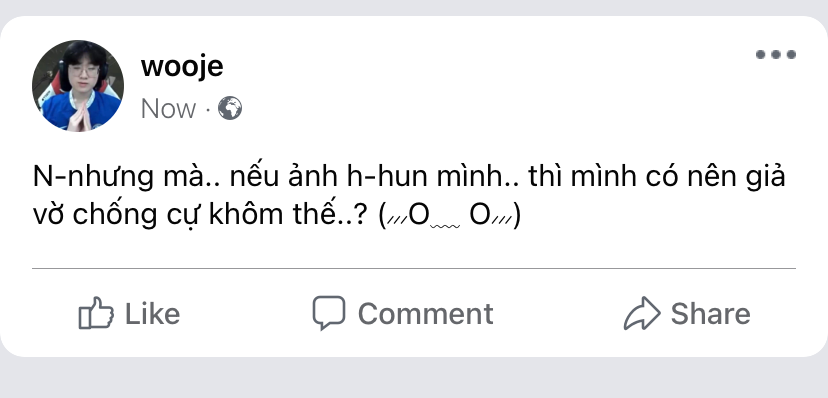Click the globe public privacy icon

[x=230, y=108]
